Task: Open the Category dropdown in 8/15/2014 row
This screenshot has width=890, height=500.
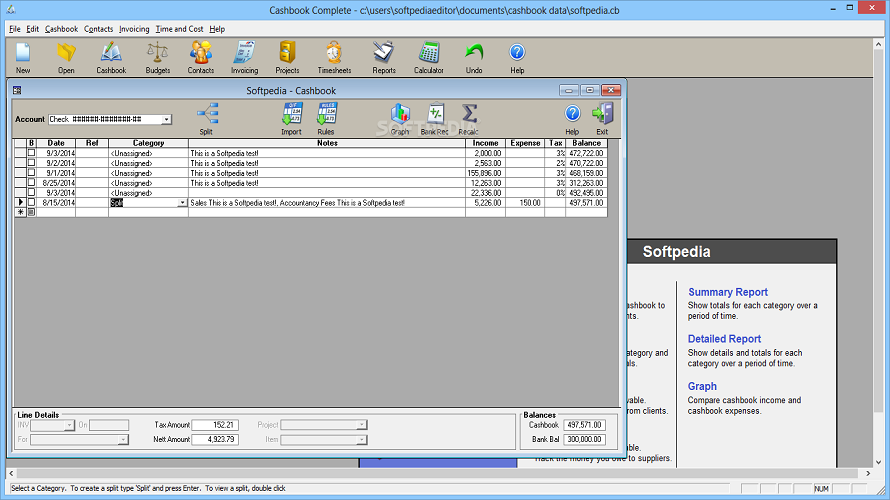Action: pyautogui.click(x=182, y=203)
